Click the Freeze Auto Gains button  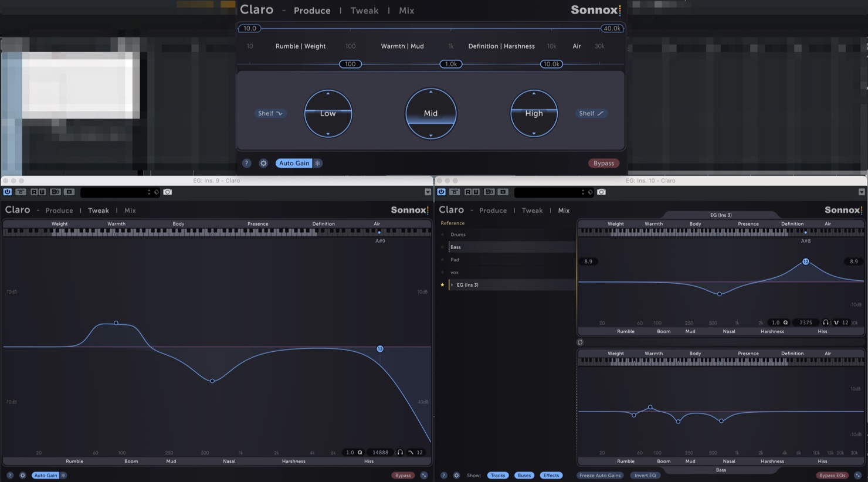(600, 475)
